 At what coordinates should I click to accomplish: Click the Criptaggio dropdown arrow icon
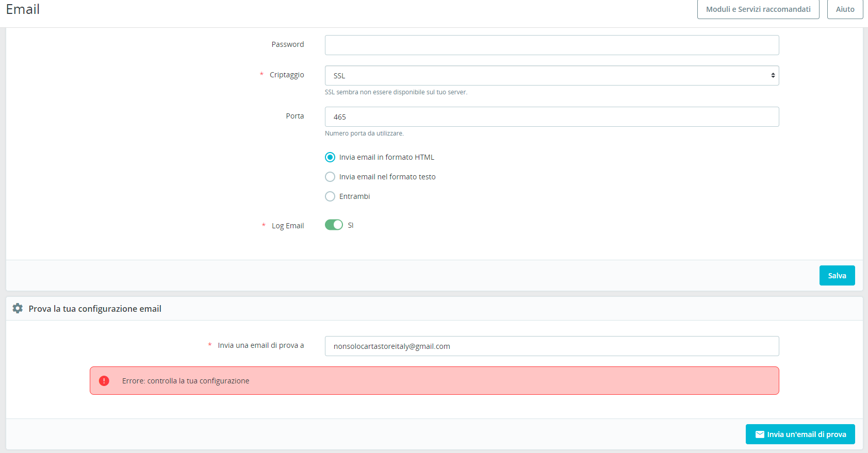pos(773,75)
